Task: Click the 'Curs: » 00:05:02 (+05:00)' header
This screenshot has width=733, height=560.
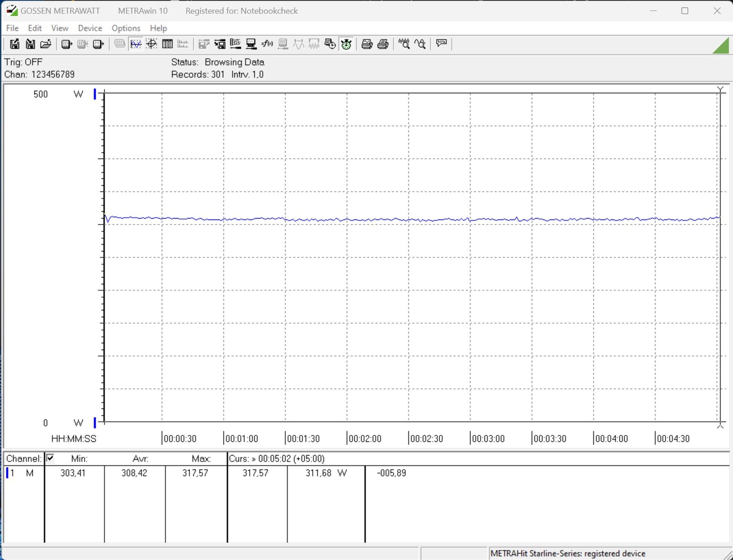Action: click(276, 459)
